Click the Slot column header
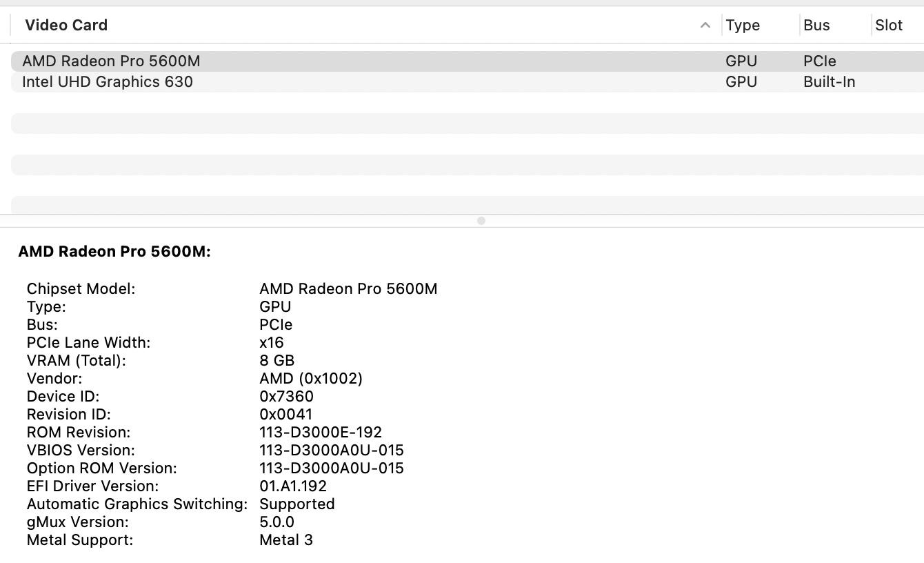The width and height of the screenshot is (924, 563). click(889, 26)
